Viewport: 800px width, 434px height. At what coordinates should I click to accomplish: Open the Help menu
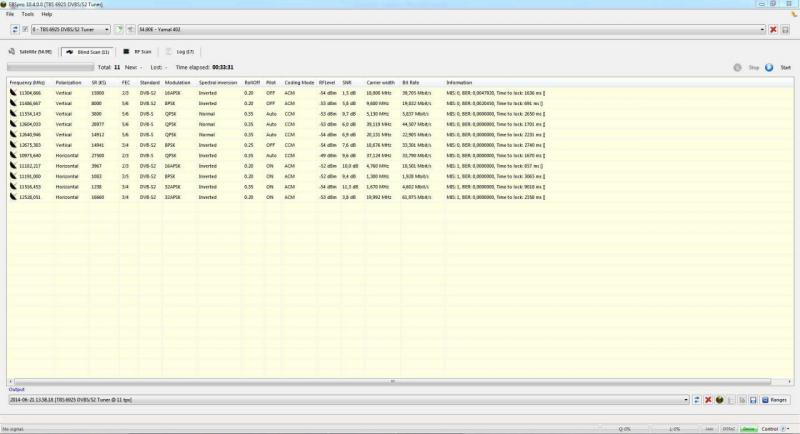47,14
